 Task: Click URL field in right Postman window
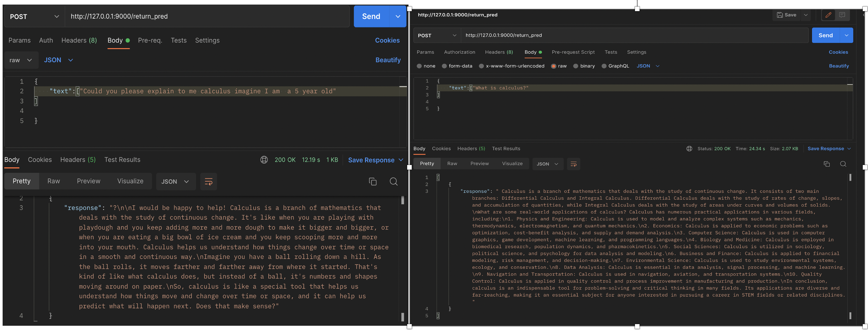click(x=635, y=35)
